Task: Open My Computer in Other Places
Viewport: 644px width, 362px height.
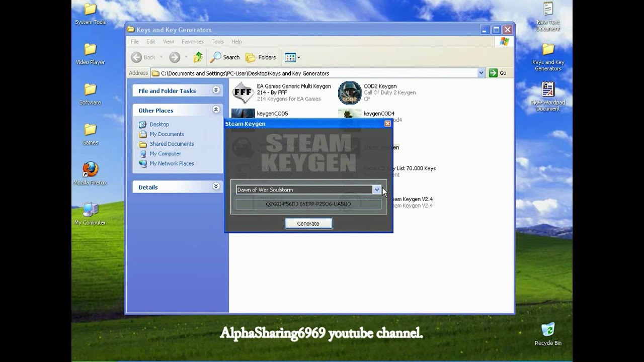Action: [x=165, y=154]
